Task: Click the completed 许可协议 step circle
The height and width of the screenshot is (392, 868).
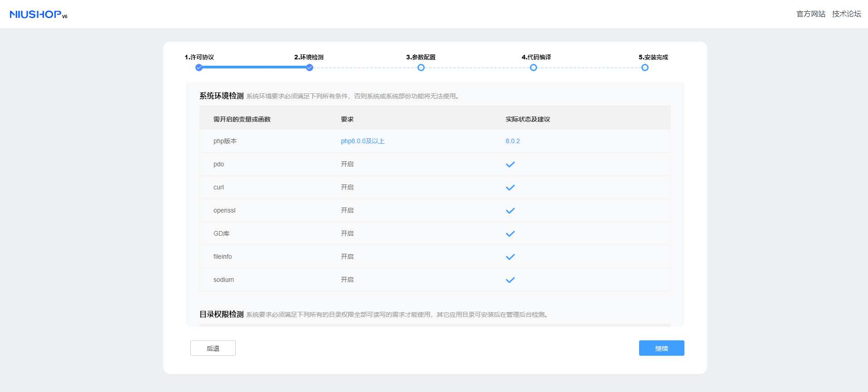Action: [199, 68]
